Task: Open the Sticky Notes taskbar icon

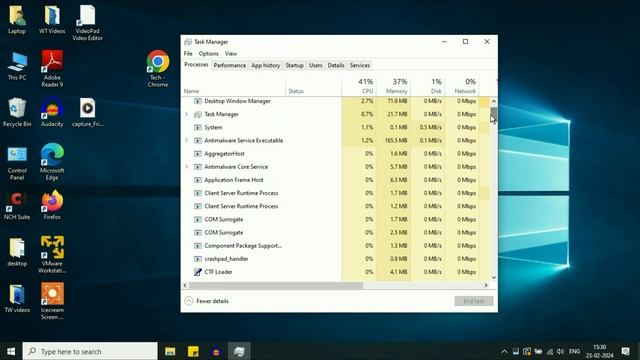Action: pos(193,351)
